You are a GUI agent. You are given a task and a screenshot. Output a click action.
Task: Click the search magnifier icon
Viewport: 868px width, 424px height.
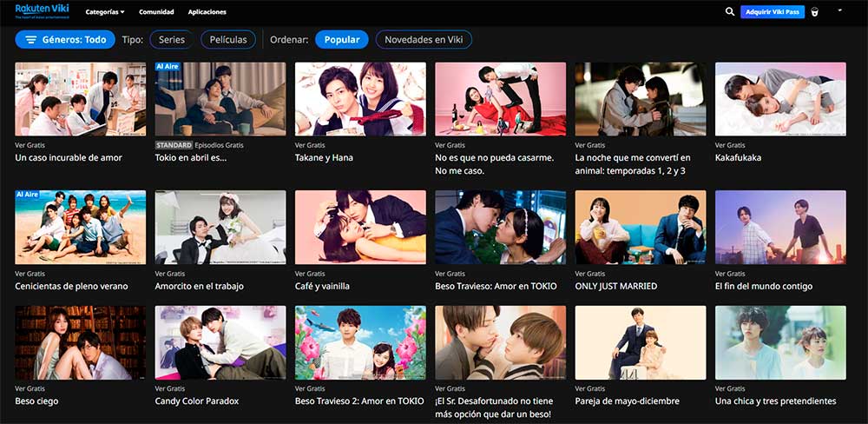coord(730,11)
